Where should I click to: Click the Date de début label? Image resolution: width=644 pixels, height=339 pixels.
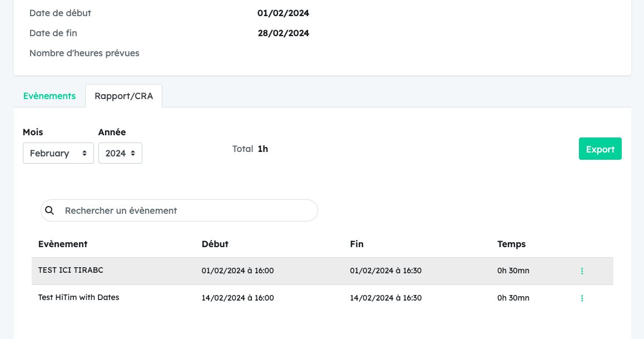pos(60,13)
